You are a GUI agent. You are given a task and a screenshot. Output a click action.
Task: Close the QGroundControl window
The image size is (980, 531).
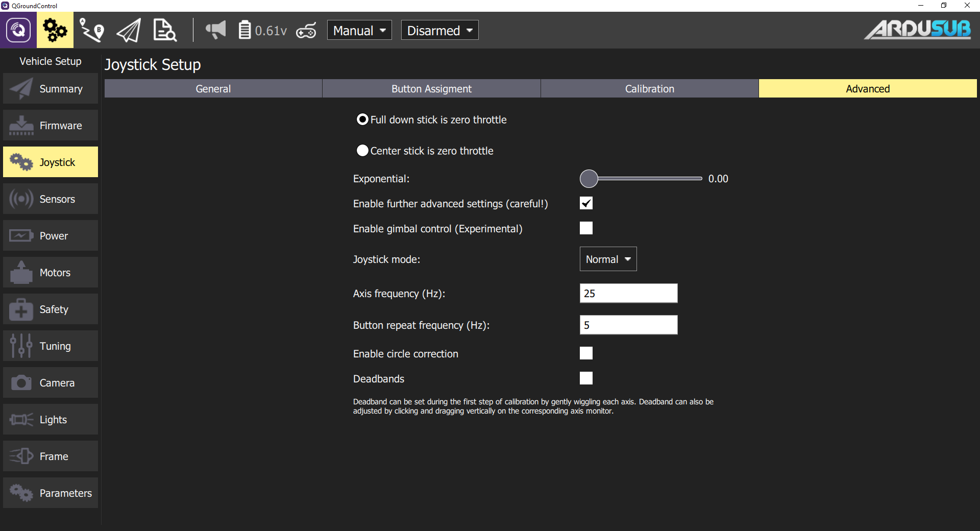[x=967, y=6]
